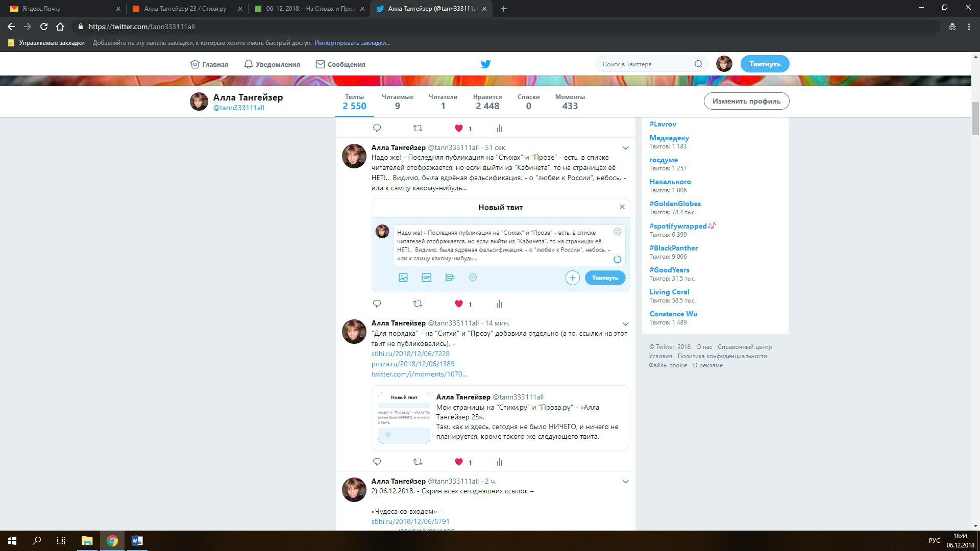Open the Медведеву trend
The width and height of the screenshot is (980, 551).
pyautogui.click(x=669, y=138)
